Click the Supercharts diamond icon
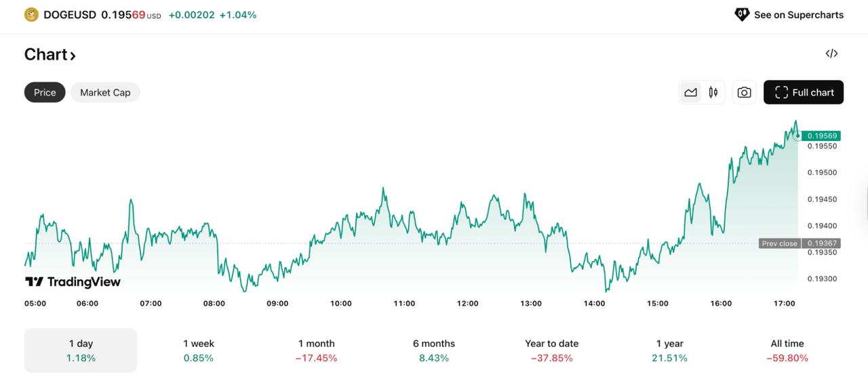This screenshot has width=868, height=381. point(742,14)
